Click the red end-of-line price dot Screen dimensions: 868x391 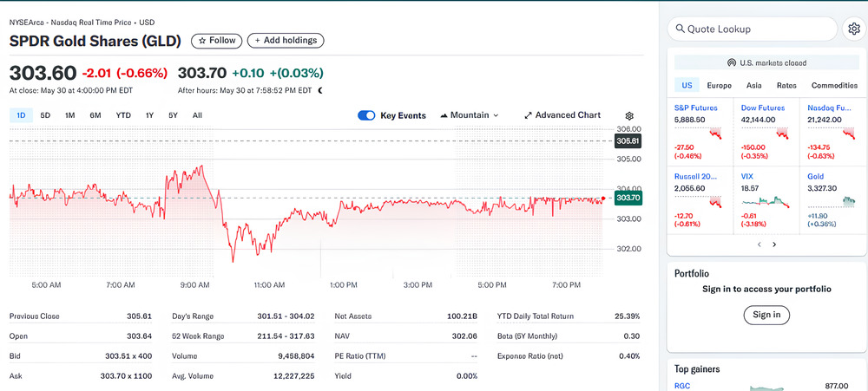603,198
